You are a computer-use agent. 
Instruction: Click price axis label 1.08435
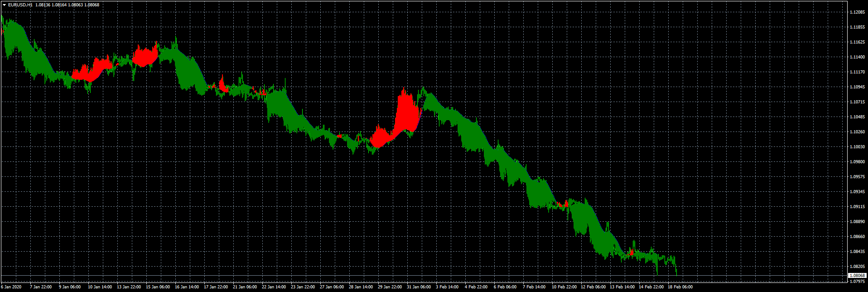[x=858, y=252]
